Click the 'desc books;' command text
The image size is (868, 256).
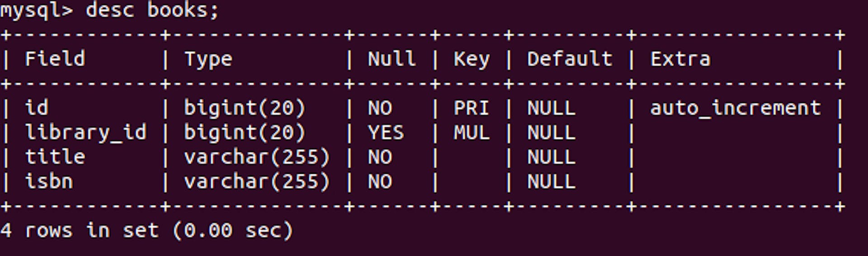(152, 10)
